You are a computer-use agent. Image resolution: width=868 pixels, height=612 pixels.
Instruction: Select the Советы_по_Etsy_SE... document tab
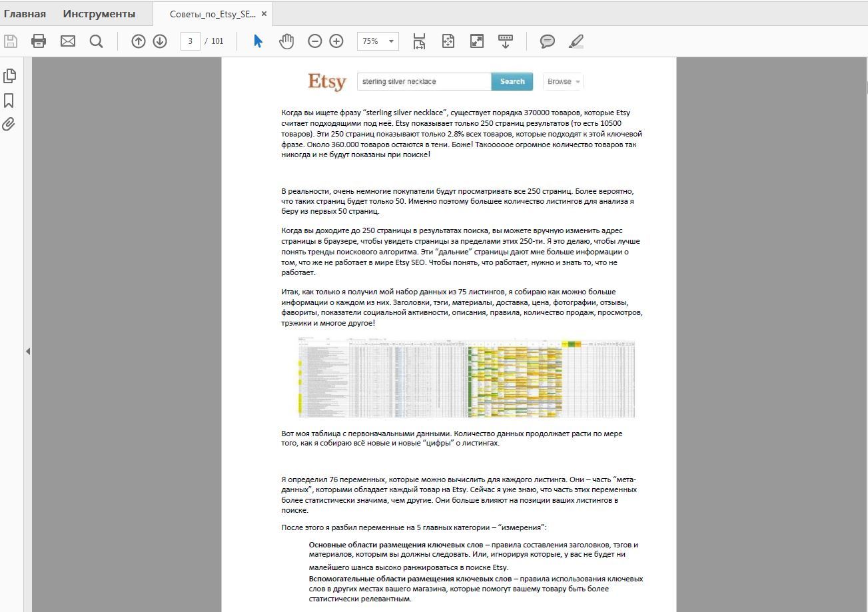[213, 14]
